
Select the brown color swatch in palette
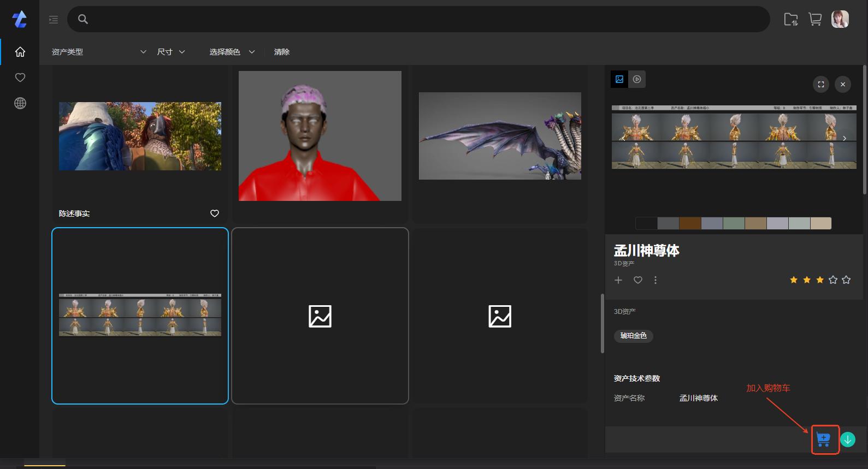coord(690,223)
